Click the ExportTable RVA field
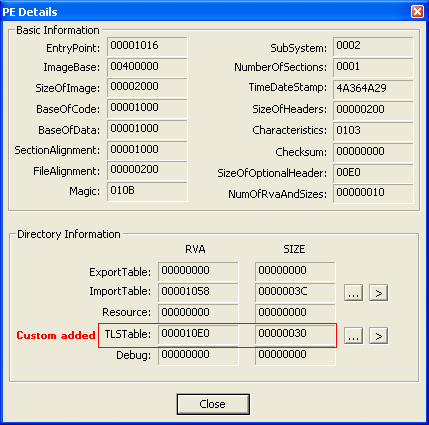This screenshot has height=425, width=429. click(x=198, y=271)
